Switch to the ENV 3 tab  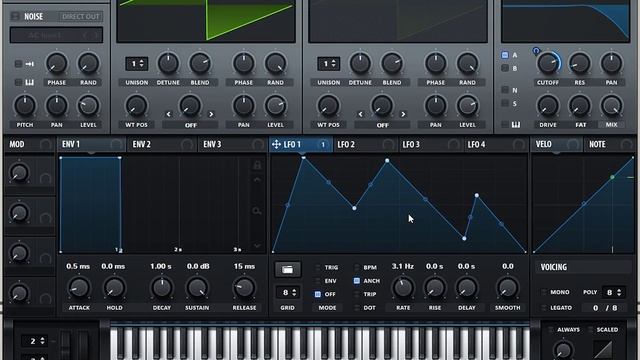(233, 144)
